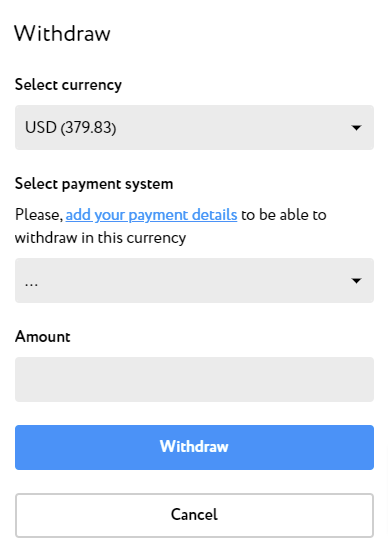Screen dimensions: 388x553
Task: Click the "payment details" words of the link
Action: pos(183,215)
